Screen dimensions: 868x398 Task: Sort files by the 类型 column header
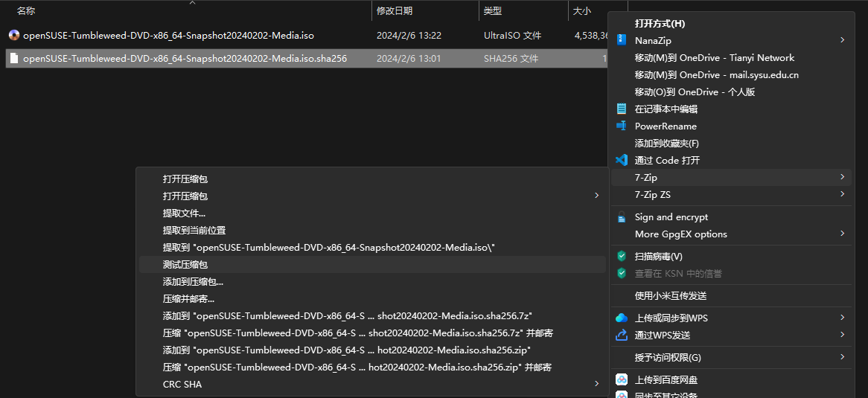492,10
